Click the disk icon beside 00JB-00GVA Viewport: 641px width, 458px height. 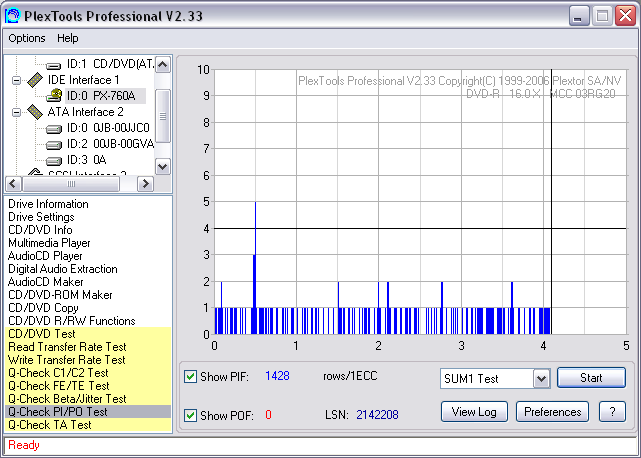coord(53,145)
